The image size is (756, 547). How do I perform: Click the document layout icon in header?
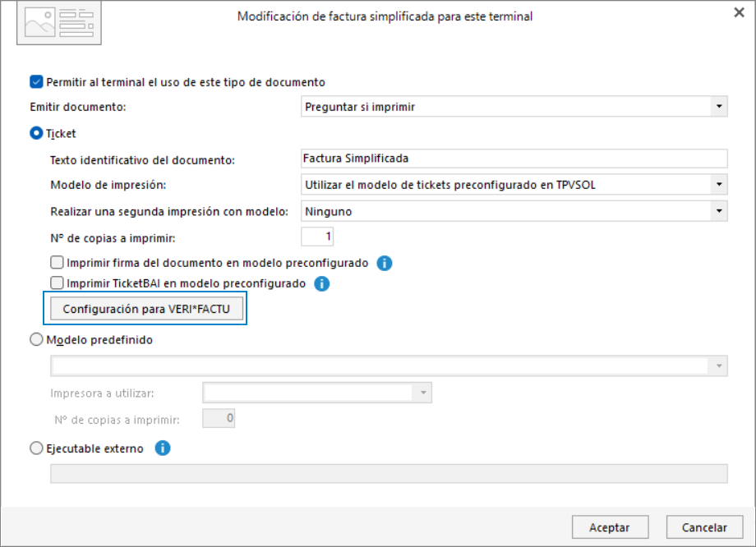pyautogui.click(x=59, y=23)
